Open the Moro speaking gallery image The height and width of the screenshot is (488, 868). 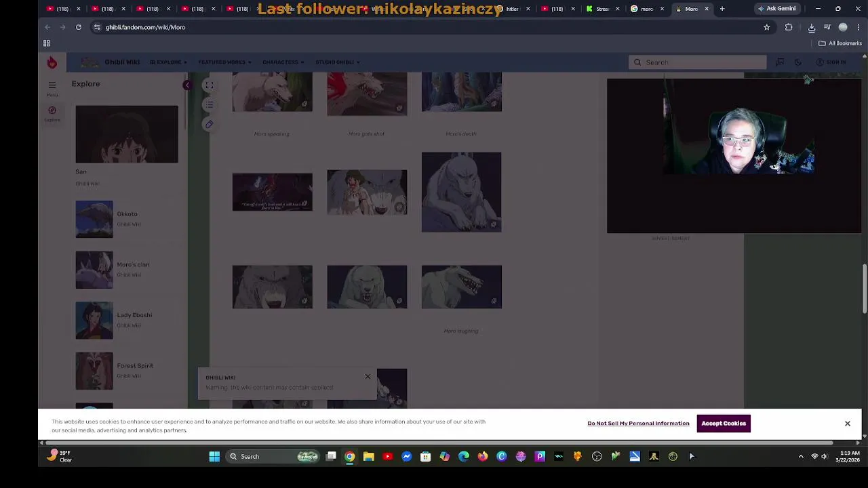272,92
